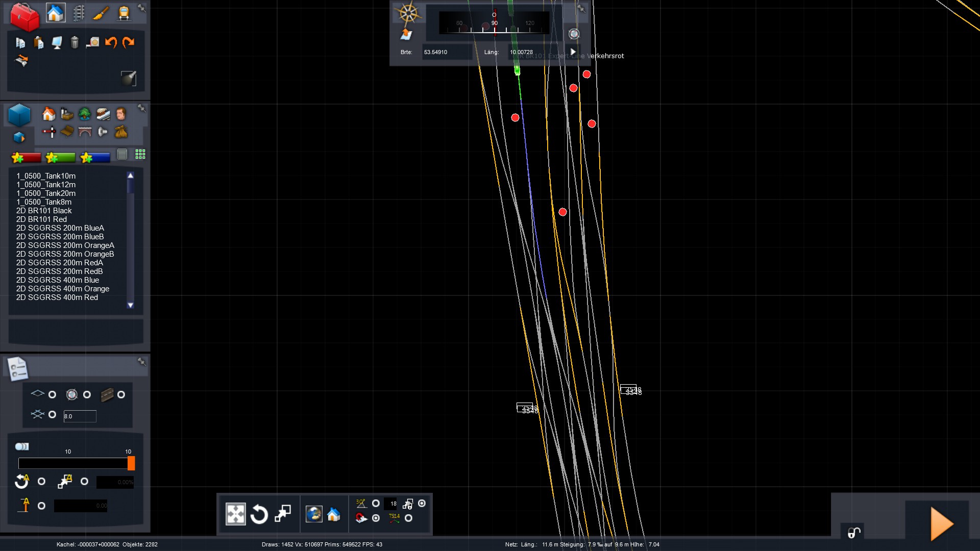980x551 pixels.
Task: Click the trash can delete icon
Action: pyautogui.click(x=75, y=42)
